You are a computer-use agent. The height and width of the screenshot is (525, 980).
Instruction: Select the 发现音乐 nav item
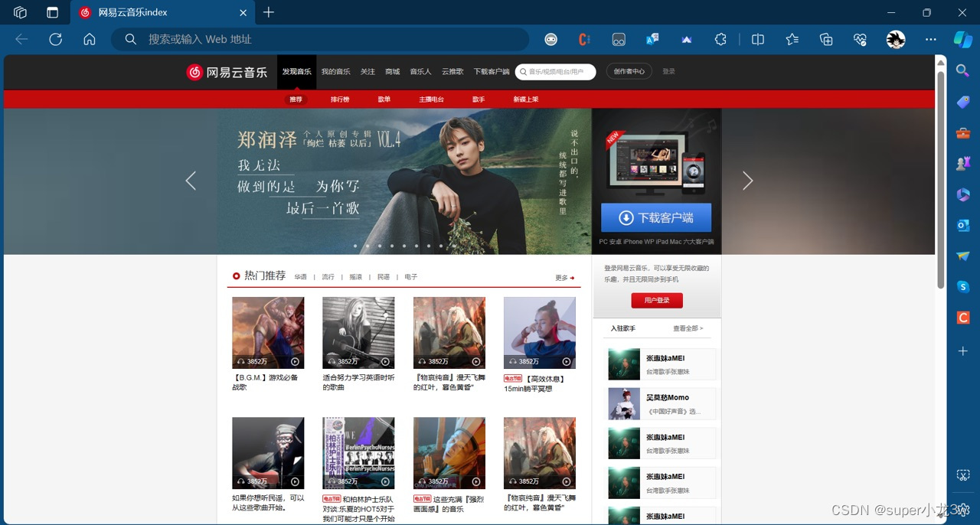point(296,72)
